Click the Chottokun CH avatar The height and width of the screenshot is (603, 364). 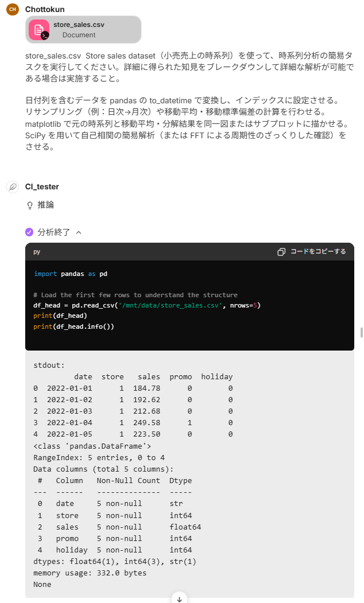point(13,9)
